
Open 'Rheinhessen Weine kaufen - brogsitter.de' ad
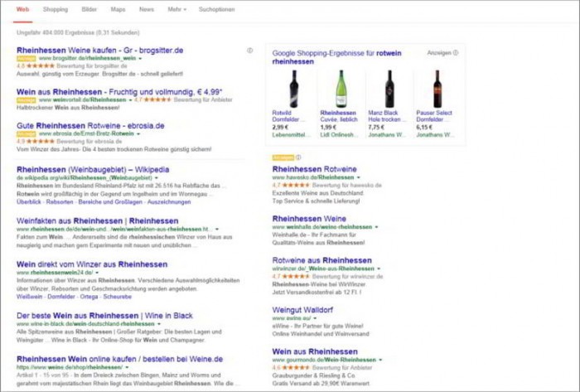(x=100, y=51)
